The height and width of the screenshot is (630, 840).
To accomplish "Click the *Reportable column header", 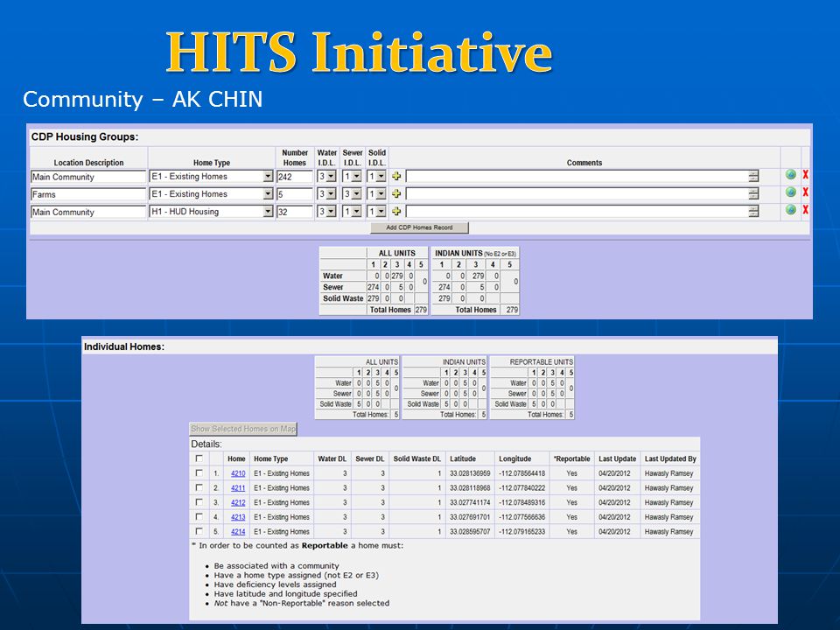I will point(571,458).
